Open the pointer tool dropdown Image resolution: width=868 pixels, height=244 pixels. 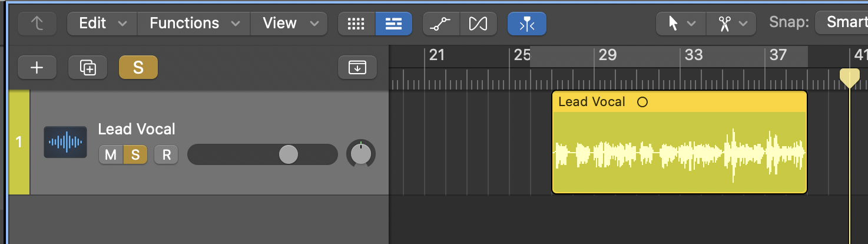coord(681,24)
